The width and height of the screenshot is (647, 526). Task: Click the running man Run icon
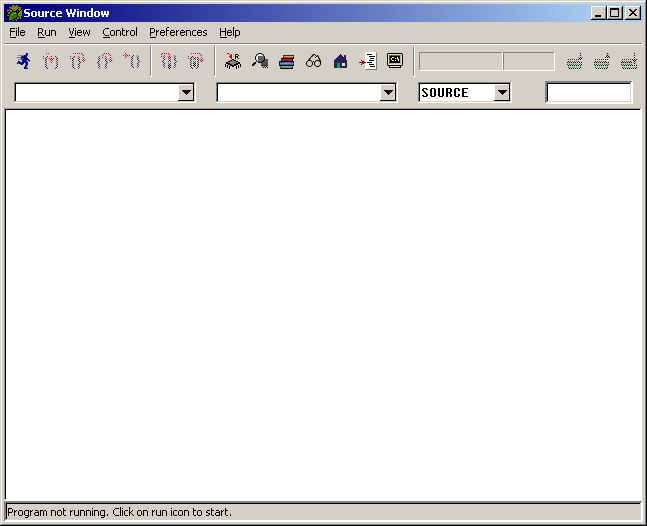[x=24, y=61]
